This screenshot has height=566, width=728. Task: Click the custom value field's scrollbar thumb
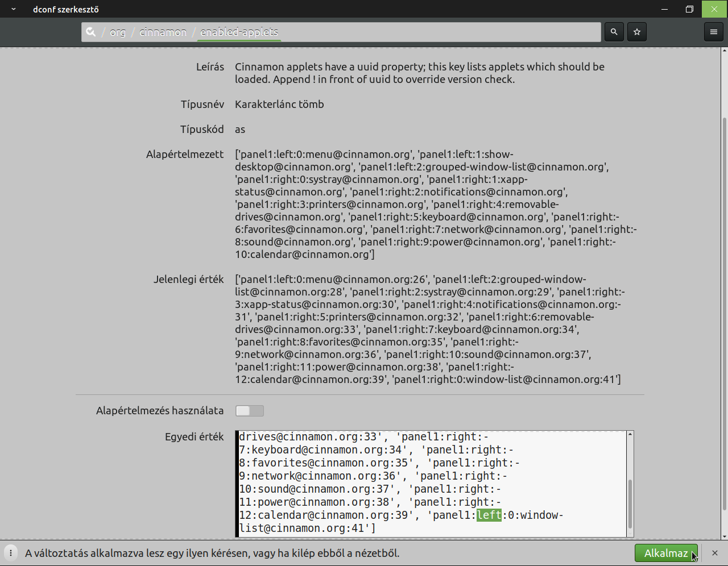(x=630, y=505)
